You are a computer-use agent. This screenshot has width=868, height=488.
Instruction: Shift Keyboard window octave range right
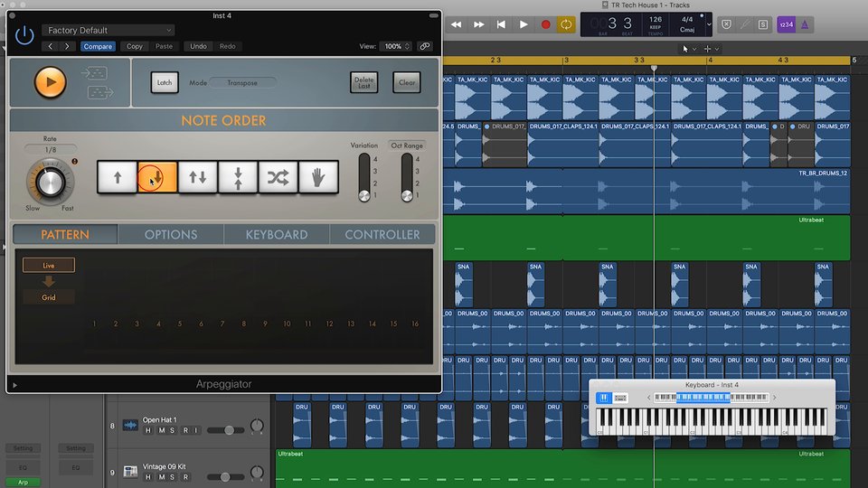click(x=775, y=398)
